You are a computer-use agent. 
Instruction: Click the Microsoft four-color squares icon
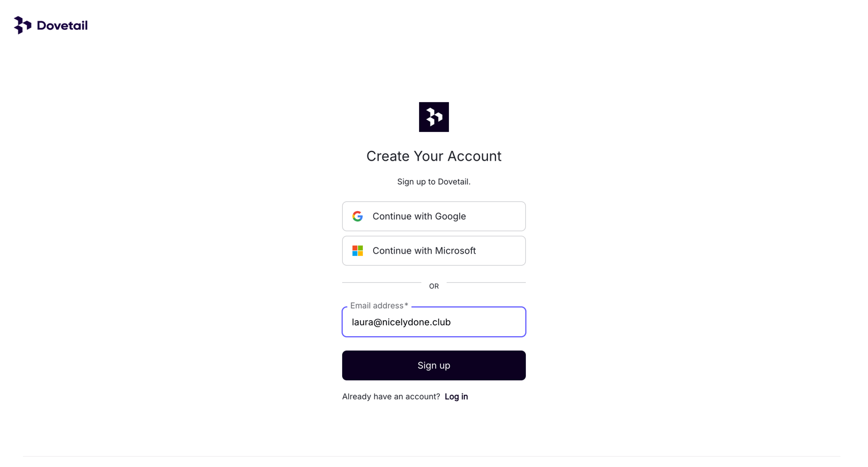coord(358,251)
